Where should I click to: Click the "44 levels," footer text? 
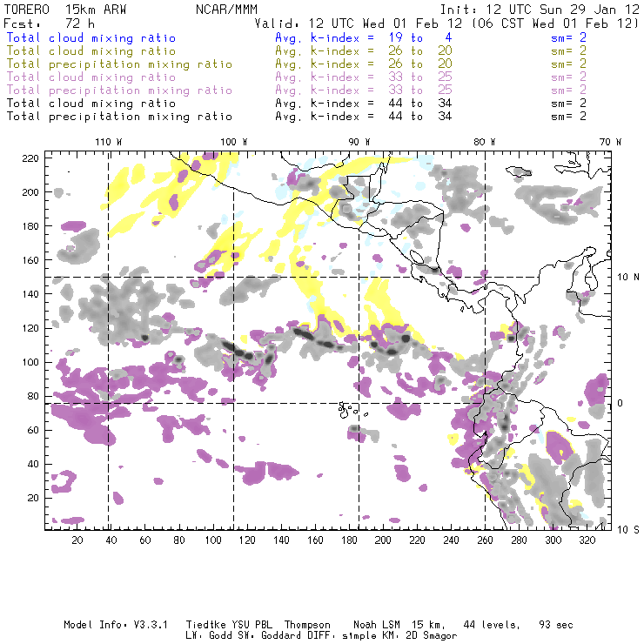pos(492,625)
